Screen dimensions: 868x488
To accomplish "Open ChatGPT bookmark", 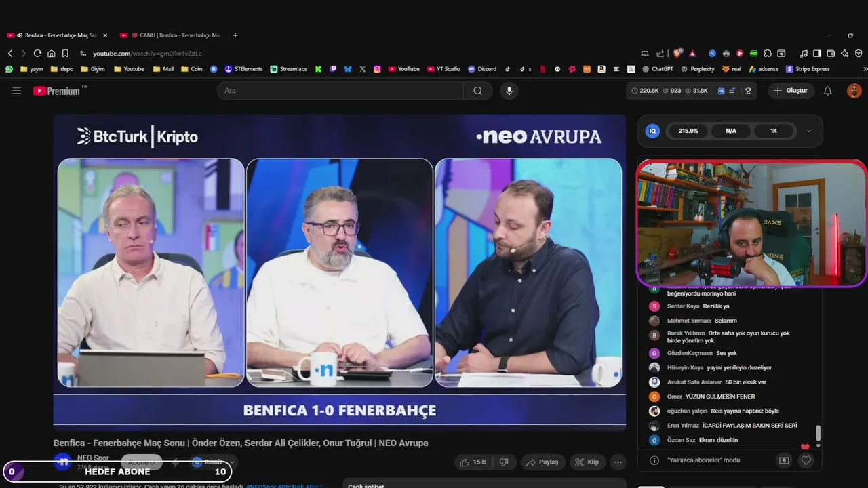I will [x=657, y=69].
